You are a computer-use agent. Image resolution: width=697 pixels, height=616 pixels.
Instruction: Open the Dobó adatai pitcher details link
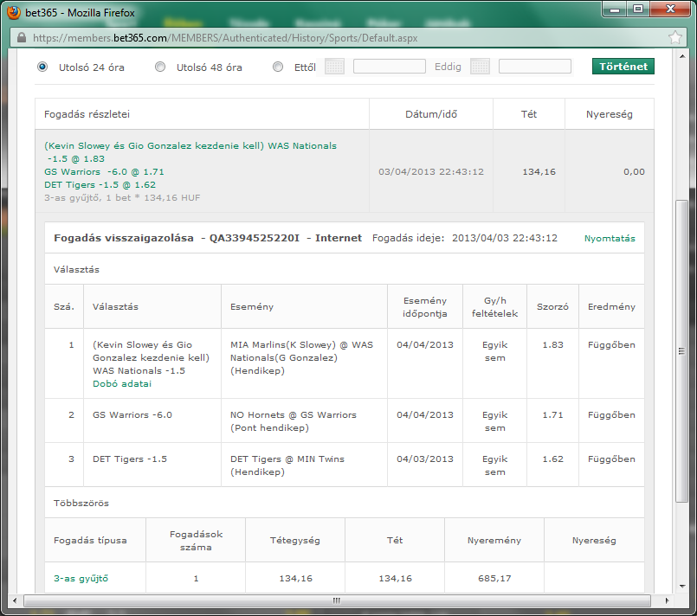[x=122, y=384]
